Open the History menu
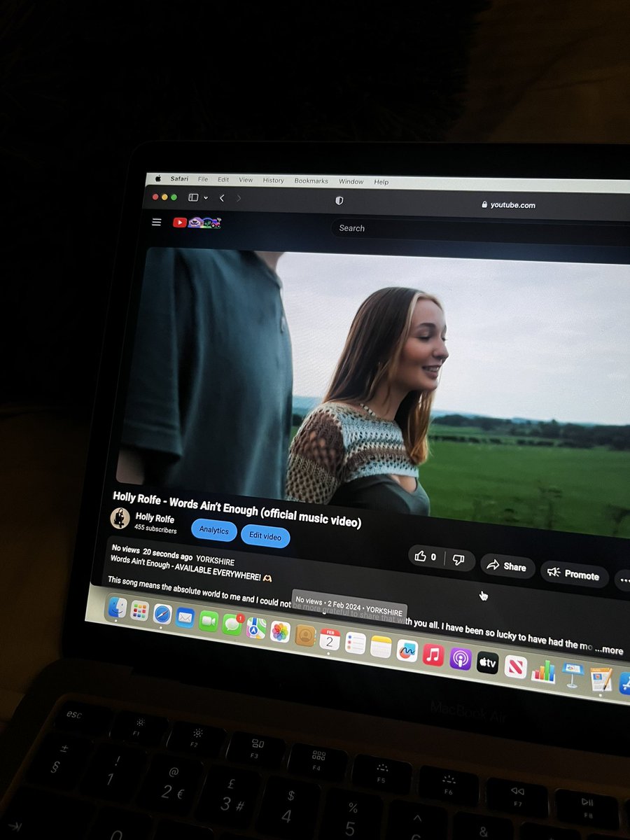This screenshot has width=630, height=840. [x=274, y=181]
